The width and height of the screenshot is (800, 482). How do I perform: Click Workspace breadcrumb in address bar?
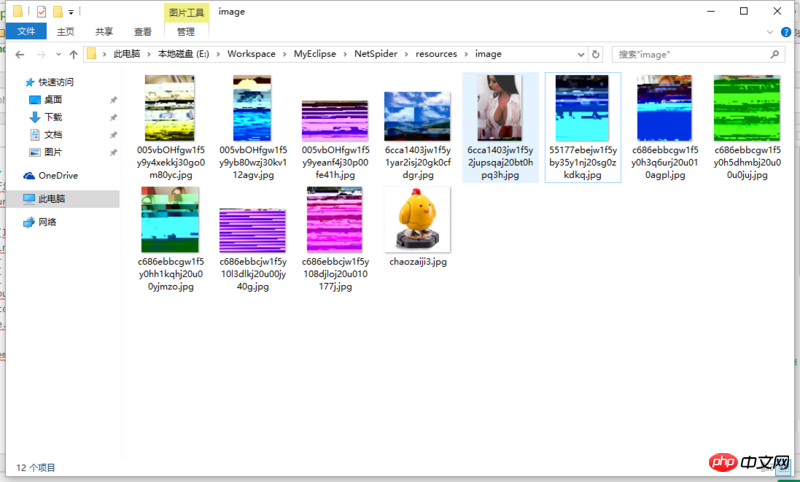point(251,54)
